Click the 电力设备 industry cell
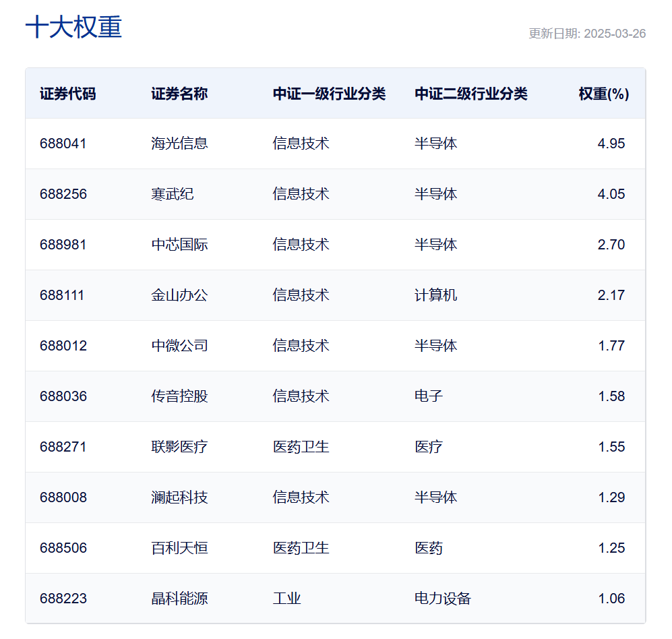 [443, 599]
